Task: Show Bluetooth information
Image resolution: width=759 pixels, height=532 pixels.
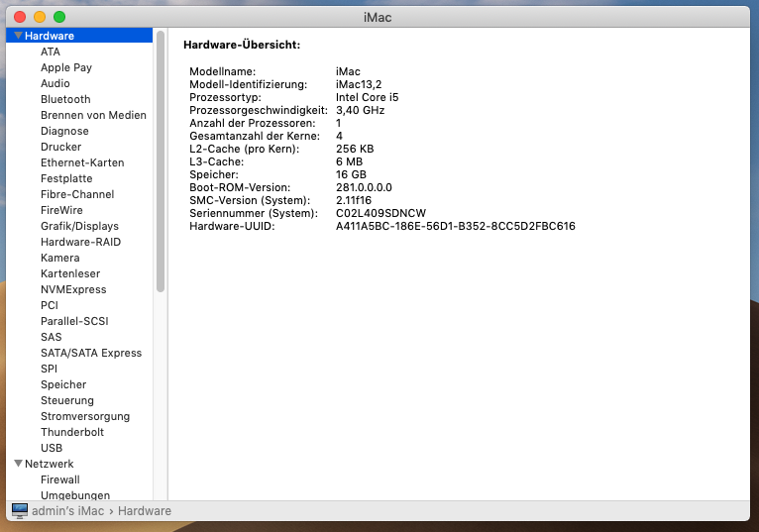Action: (x=65, y=99)
